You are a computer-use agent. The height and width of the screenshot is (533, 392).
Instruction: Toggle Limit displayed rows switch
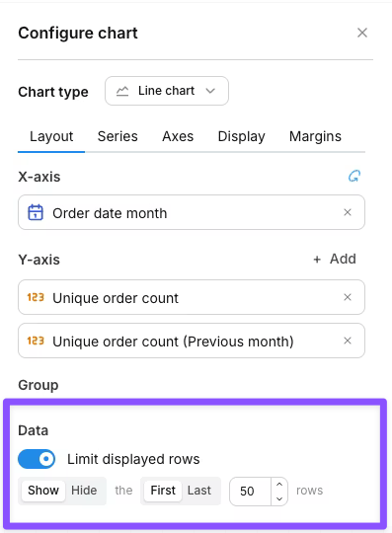pyautogui.click(x=37, y=459)
